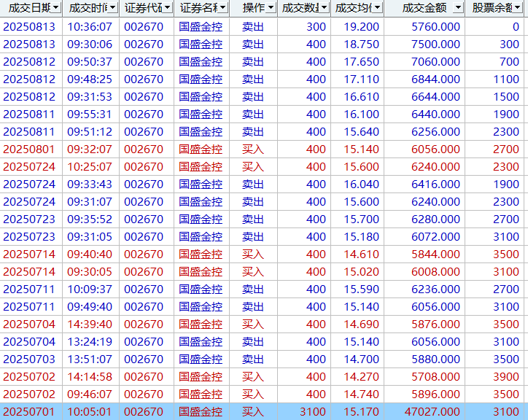Open the 证券代码 column filter dropdown
Viewport: 528px width, 420px height.
coord(168,7)
